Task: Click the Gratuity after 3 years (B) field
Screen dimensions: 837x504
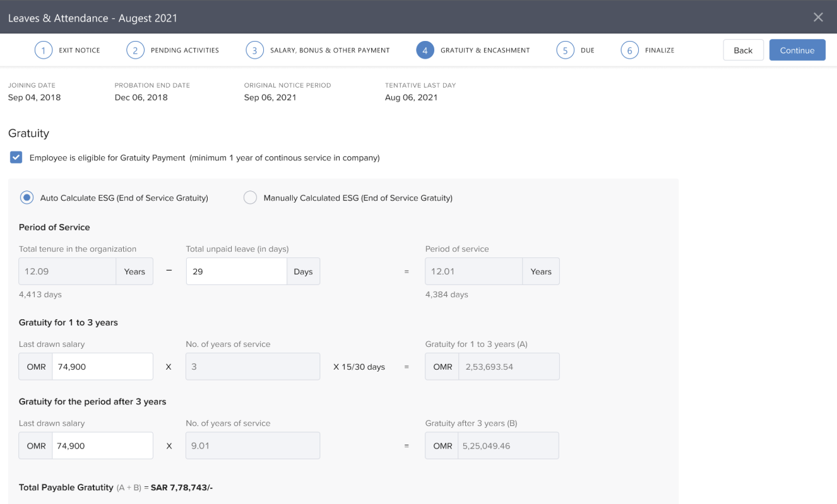Action: (x=508, y=446)
